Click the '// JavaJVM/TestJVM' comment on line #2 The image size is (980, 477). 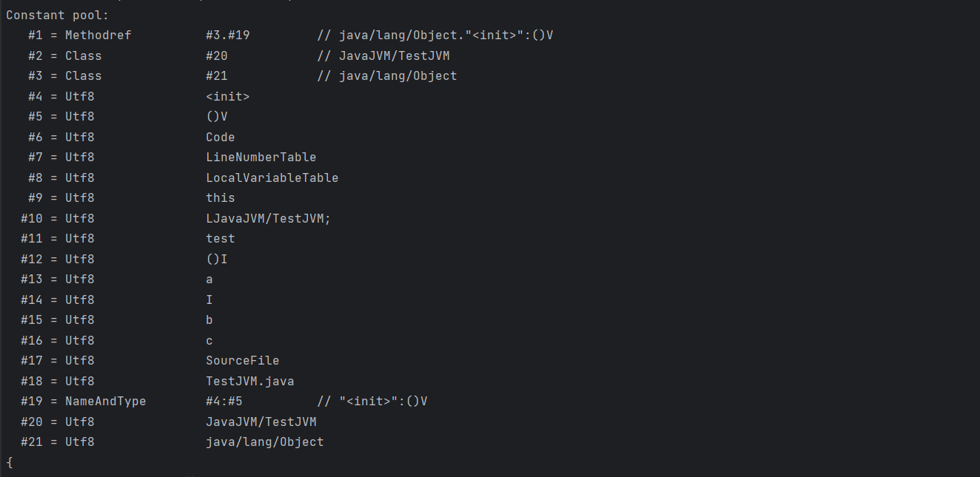pos(383,55)
